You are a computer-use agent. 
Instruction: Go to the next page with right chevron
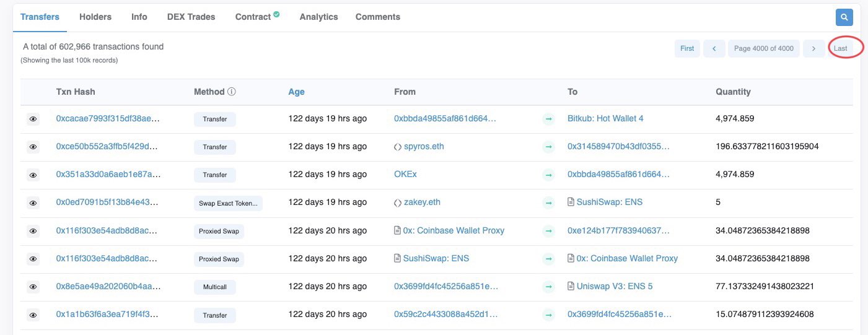point(813,48)
